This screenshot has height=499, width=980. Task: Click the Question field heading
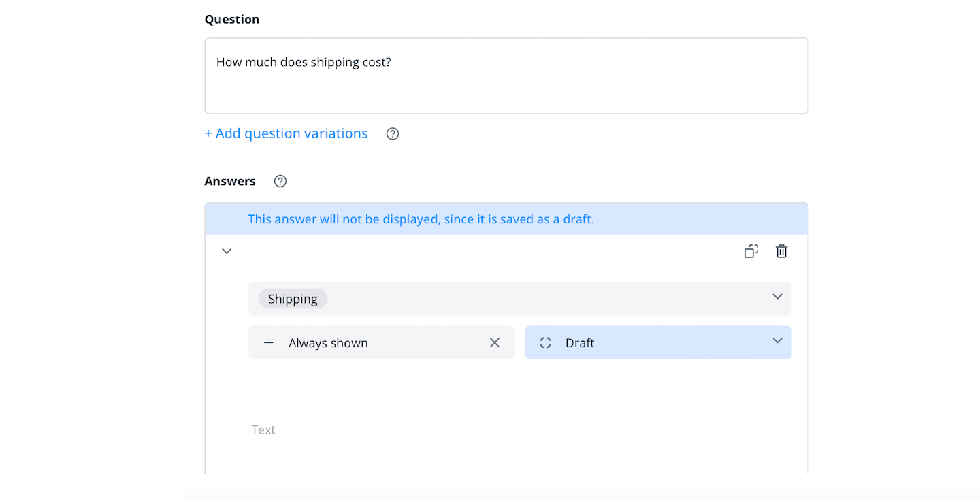pyautogui.click(x=232, y=20)
